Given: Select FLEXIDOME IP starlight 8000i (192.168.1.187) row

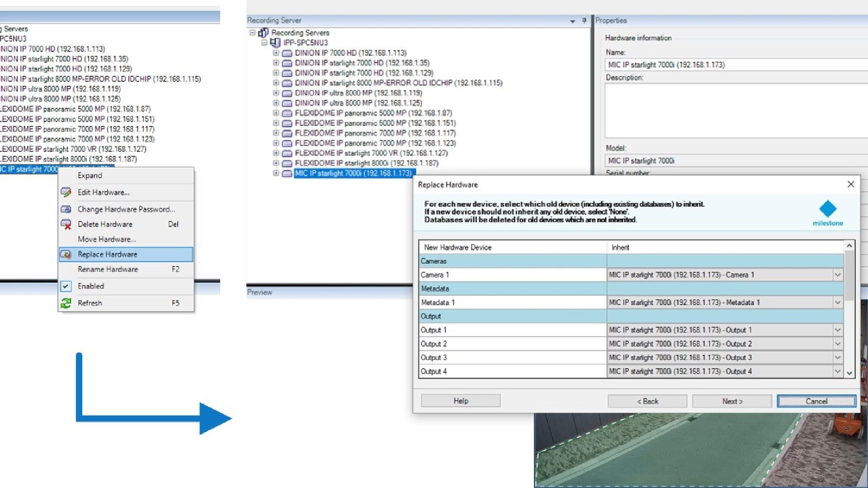Looking at the screenshot, I should (367, 163).
